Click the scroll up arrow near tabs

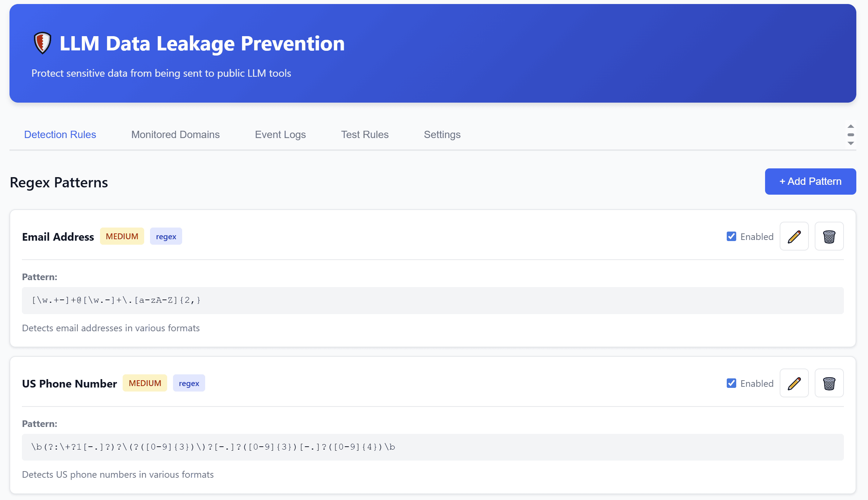pyautogui.click(x=850, y=126)
